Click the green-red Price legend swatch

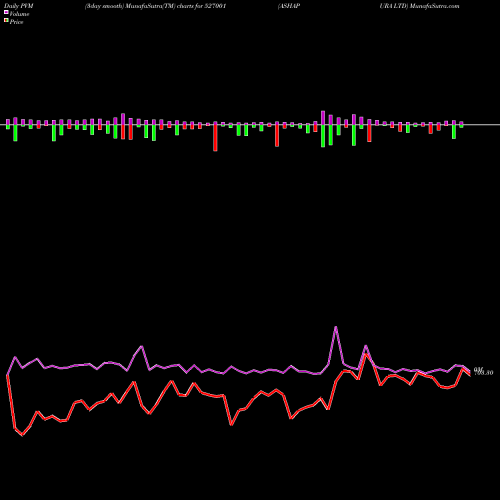tap(6, 21)
